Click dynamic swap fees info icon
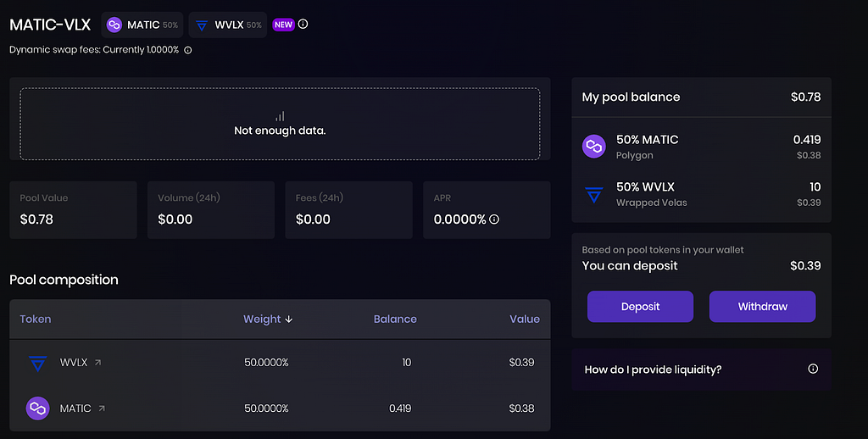Image resolution: width=868 pixels, height=439 pixels. (x=188, y=50)
